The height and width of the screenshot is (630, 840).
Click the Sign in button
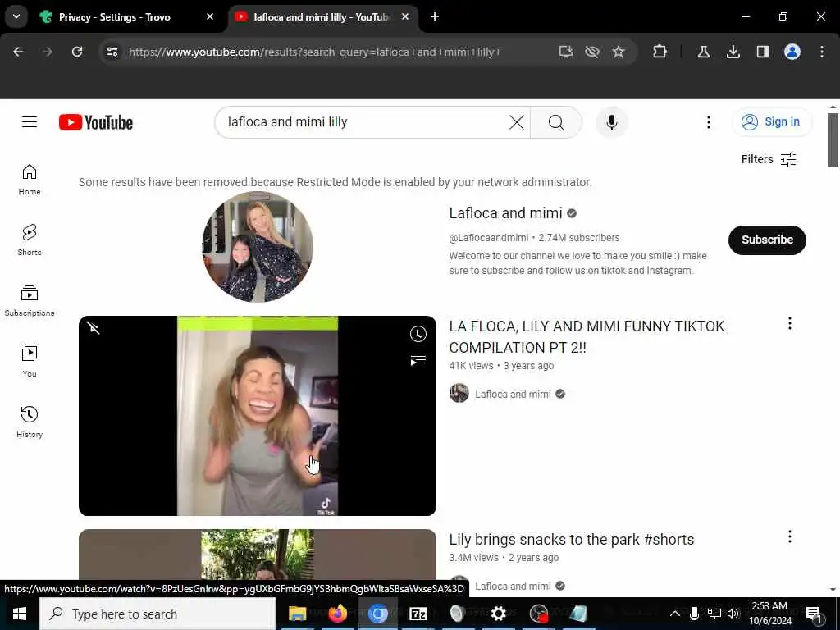point(772,122)
